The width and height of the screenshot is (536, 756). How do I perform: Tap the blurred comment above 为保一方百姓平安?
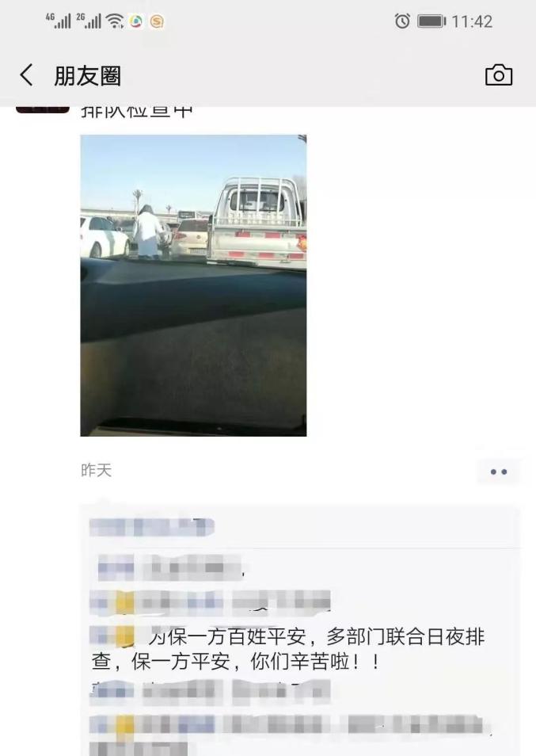(x=210, y=602)
